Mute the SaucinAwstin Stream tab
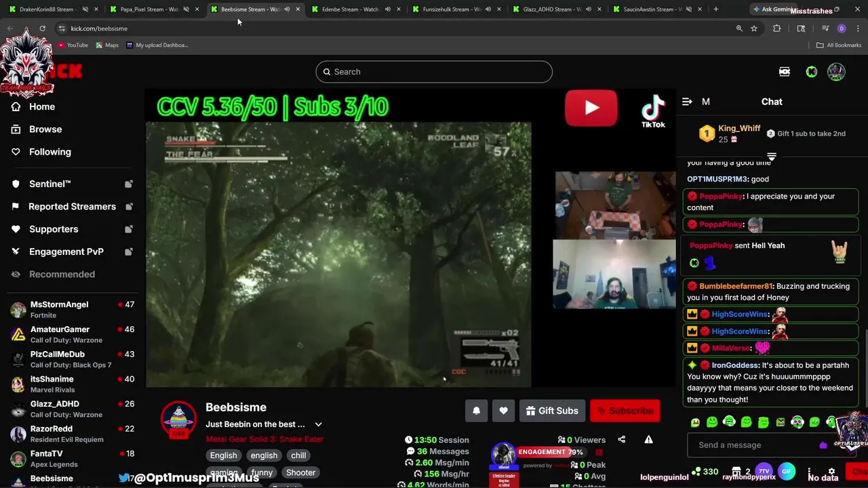Image resolution: width=868 pixels, height=488 pixels. [x=689, y=9]
